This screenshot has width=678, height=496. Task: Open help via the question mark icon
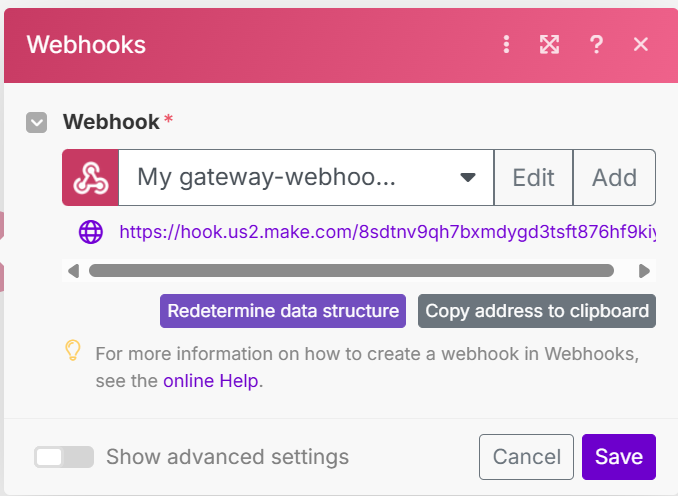596,44
